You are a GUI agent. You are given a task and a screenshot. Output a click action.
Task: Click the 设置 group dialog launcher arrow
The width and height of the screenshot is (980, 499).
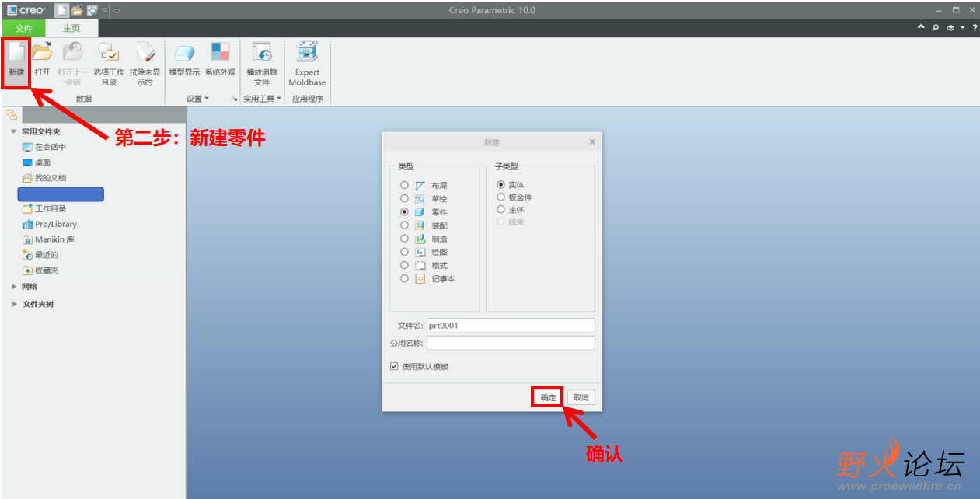(x=234, y=99)
